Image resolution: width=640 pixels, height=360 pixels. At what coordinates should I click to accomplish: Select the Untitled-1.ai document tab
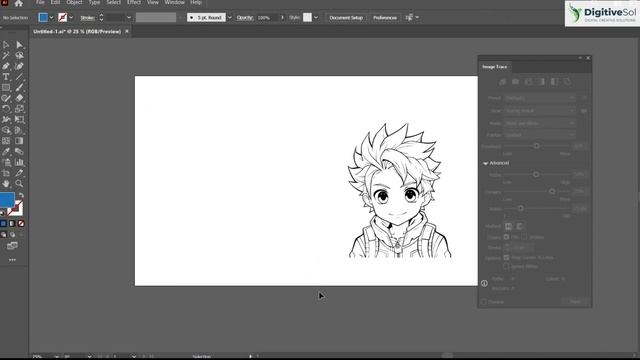click(77, 31)
